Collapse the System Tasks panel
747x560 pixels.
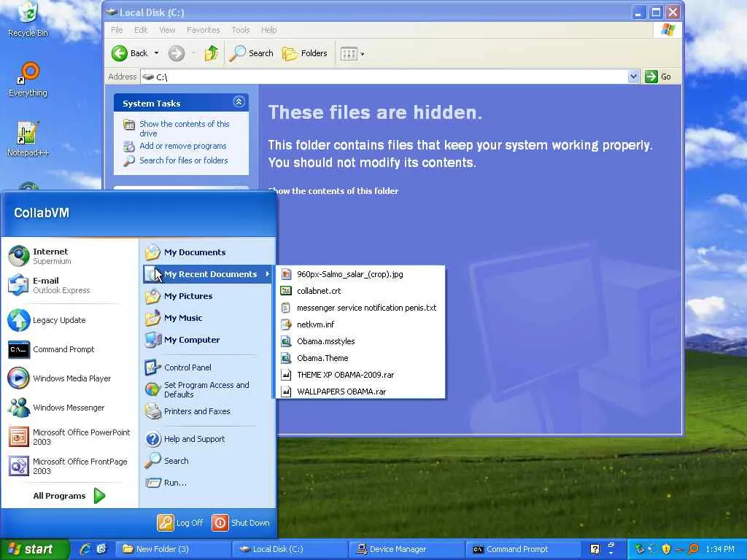(239, 102)
